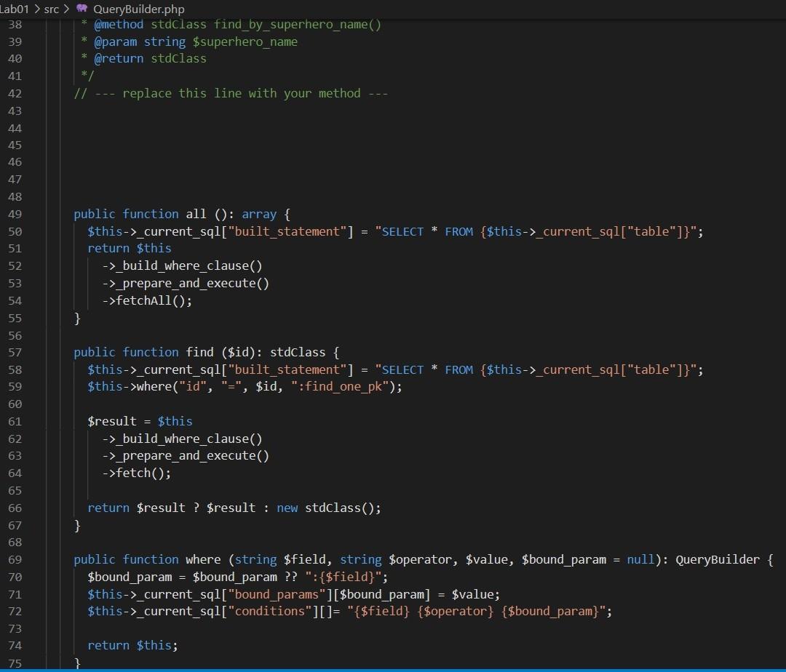The image size is (786, 672).
Task: Click 'return $this;' on line 74
Action: pos(133,646)
